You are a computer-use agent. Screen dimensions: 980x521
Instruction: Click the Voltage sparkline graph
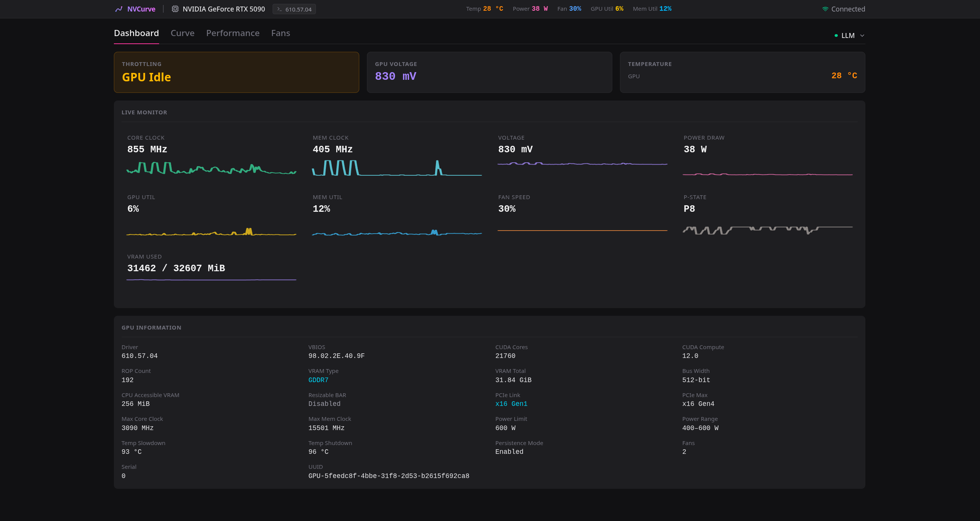[x=582, y=164]
